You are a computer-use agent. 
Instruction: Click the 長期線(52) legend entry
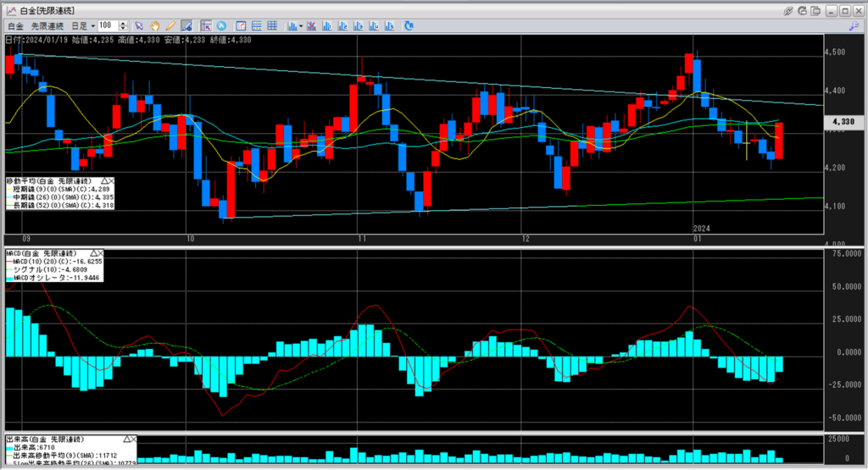click(x=63, y=205)
